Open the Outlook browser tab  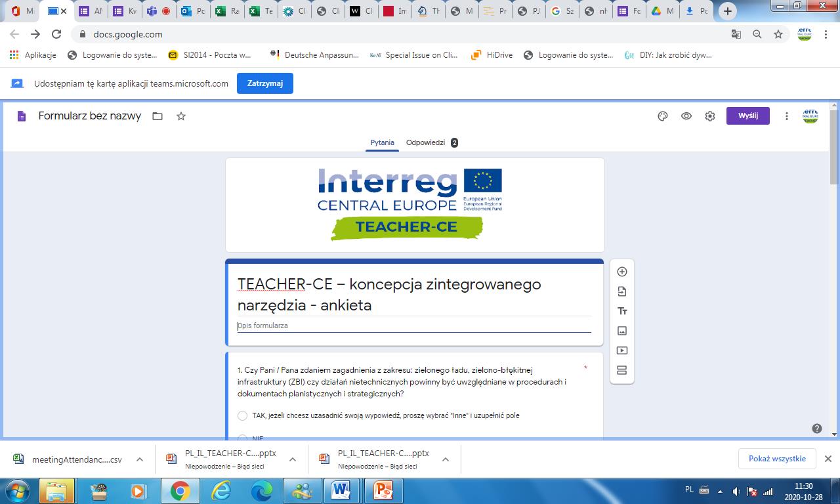[192, 11]
